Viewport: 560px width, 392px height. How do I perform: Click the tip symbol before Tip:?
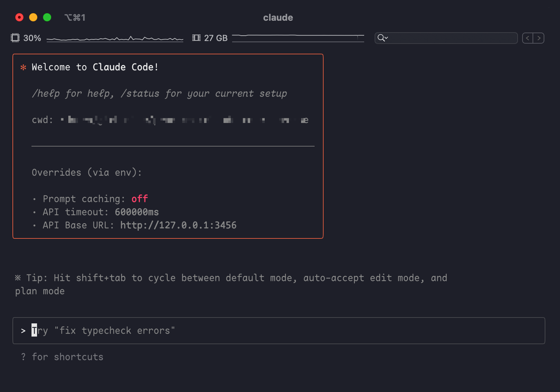point(18,278)
